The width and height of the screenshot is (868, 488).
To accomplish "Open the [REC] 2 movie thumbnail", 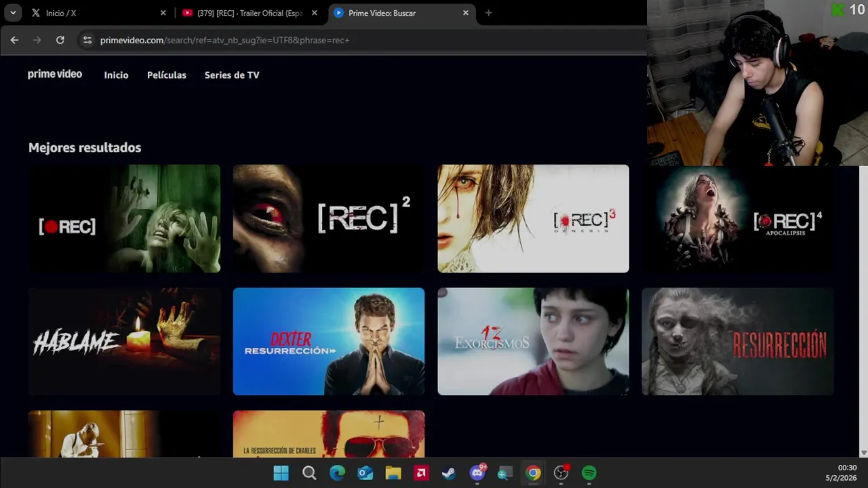I will coord(329,218).
